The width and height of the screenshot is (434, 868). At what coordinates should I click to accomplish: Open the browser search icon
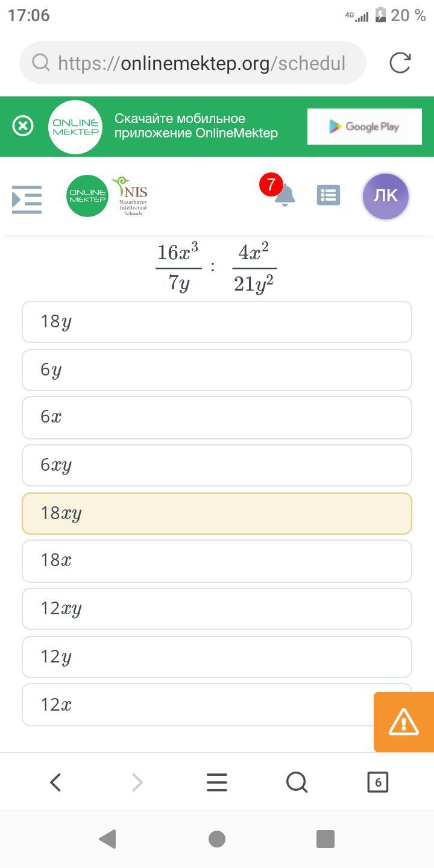pos(297,782)
